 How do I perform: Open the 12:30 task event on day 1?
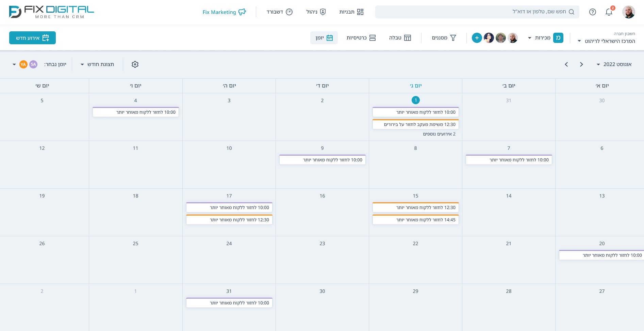point(416,124)
